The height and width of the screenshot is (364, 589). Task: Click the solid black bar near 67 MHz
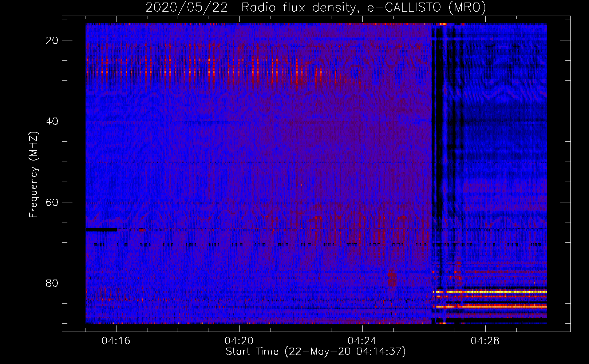tap(102, 229)
